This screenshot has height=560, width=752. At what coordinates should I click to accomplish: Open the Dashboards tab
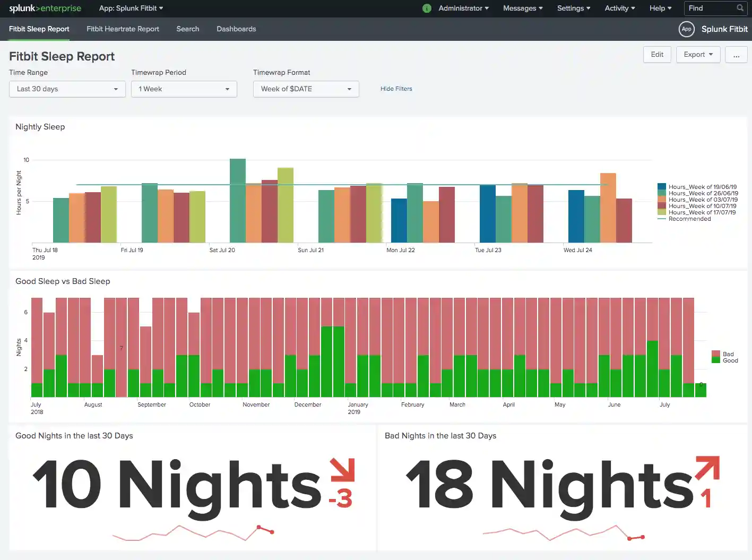pos(236,29)
